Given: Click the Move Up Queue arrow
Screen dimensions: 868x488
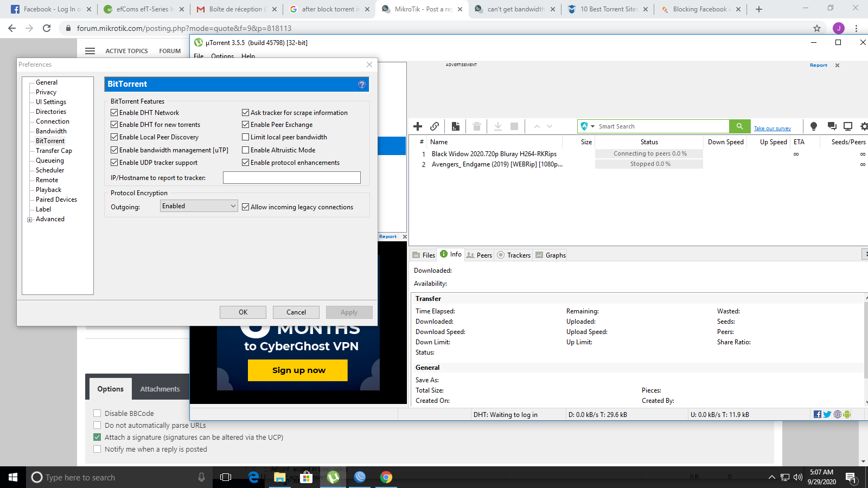Looking at the screenshot, I should pos(537,126).
